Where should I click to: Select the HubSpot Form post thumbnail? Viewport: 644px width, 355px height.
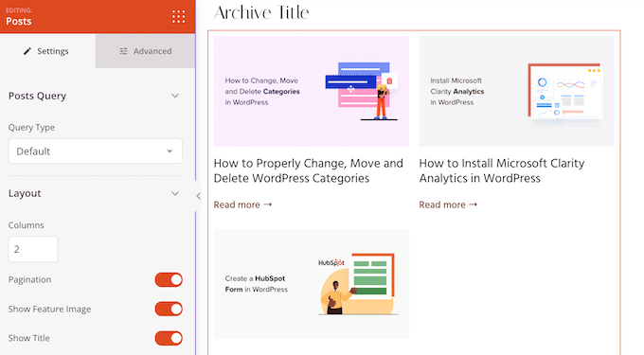tap(312, 284)
